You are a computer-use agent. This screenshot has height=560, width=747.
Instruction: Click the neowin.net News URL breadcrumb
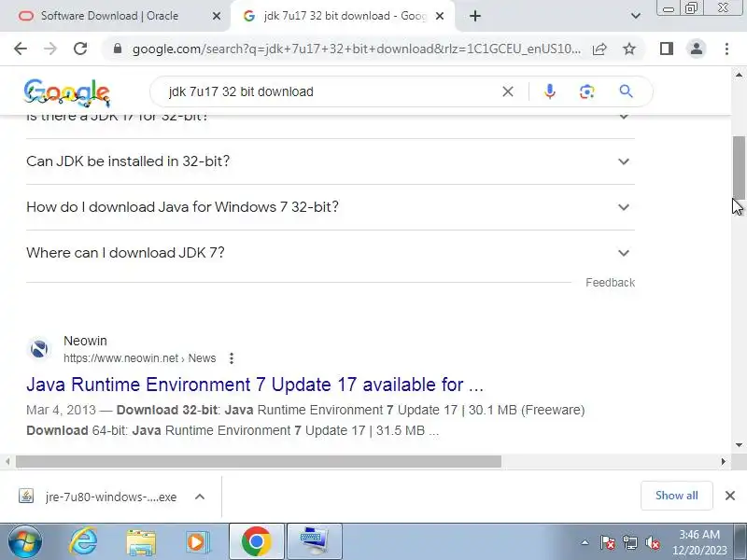coord(139,358)
